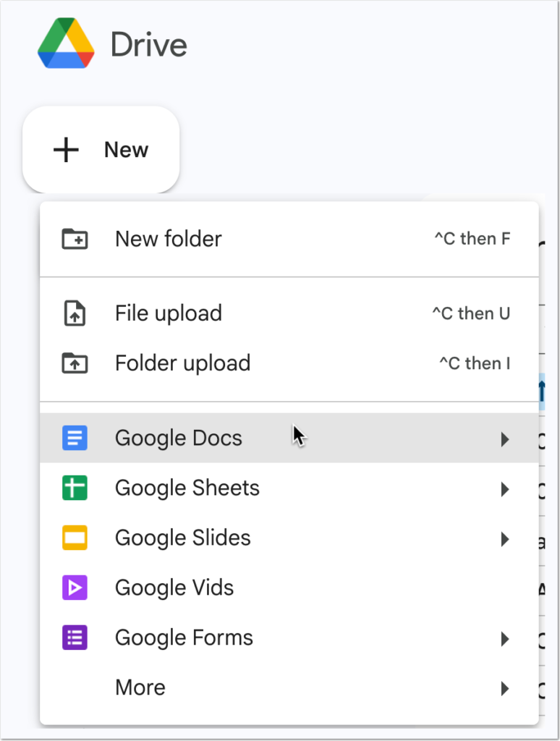The width and height of the screenshot is (560, 741).
Task: Expand the Google Sheets submenu arrow
Action: (x=505, y=489)
